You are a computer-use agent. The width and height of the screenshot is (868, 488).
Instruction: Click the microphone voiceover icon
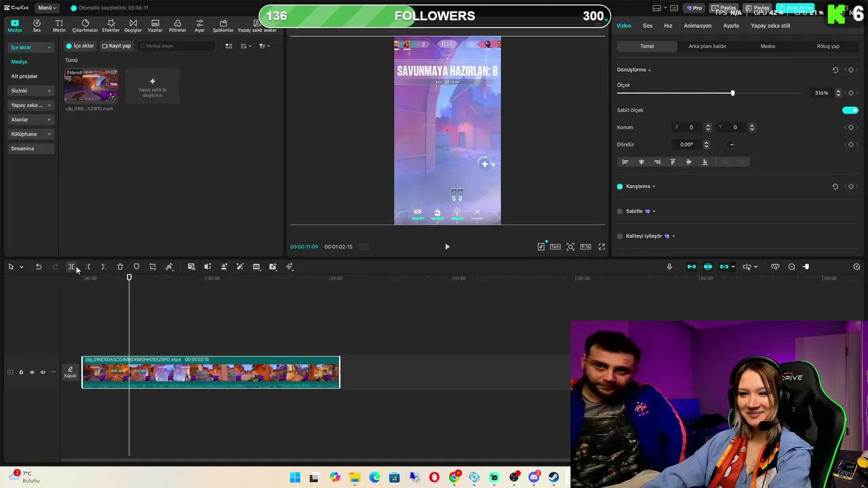pyautogui.click(x=669, y=266)
